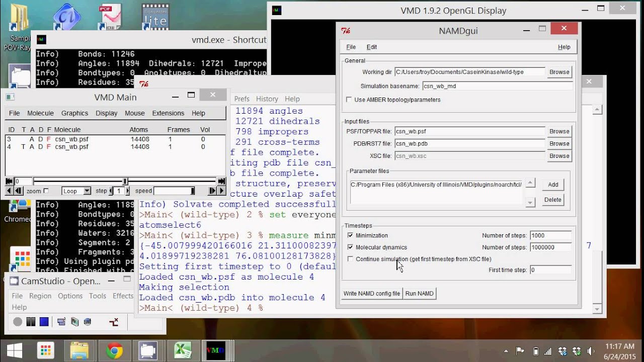Browse for the PSF/TOPPAR file

point(559,131)
